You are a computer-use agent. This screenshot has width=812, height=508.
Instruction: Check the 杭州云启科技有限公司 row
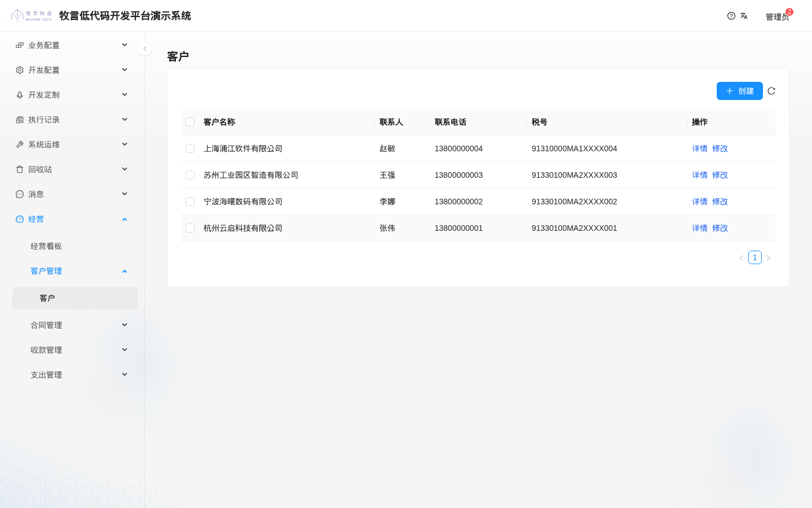point(190,228)
